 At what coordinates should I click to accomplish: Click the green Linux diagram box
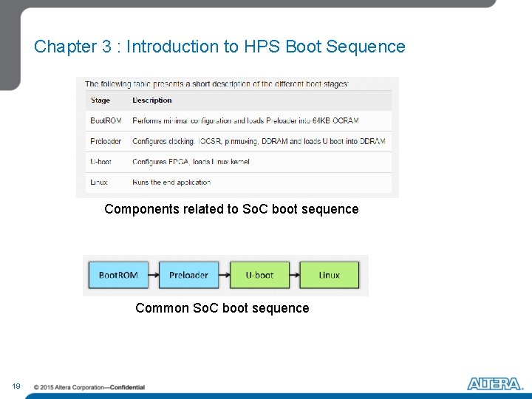[329, 275]
